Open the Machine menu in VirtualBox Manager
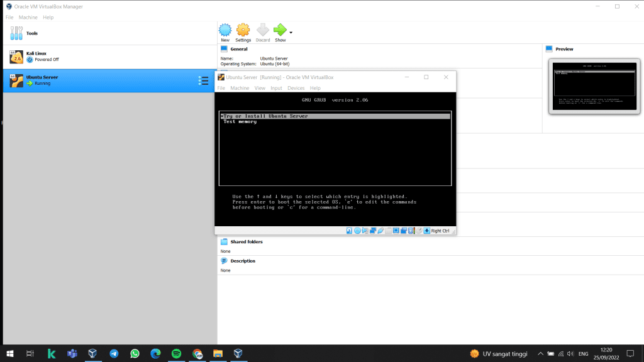Viewport: 644px width, 362px height. pos(28,17)
